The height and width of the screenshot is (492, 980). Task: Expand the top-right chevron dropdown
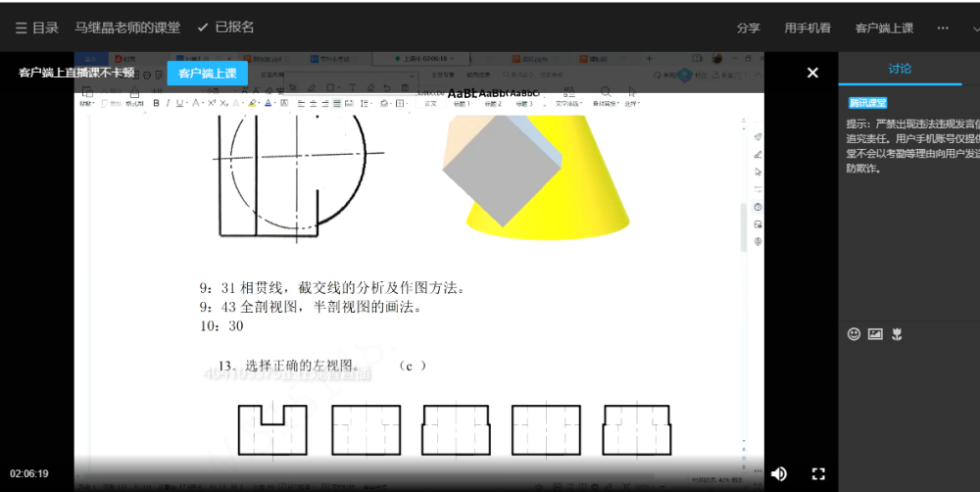[x=975, y=29]
